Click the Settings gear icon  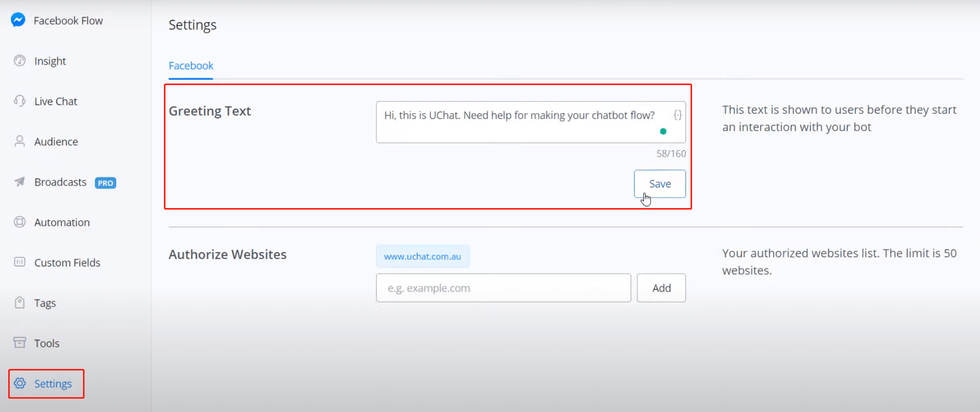19,383
